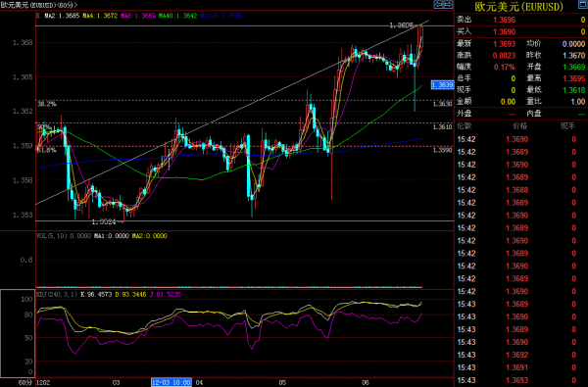Select the blue MA120 indicator label
The image size is (588, 387).
221,16
